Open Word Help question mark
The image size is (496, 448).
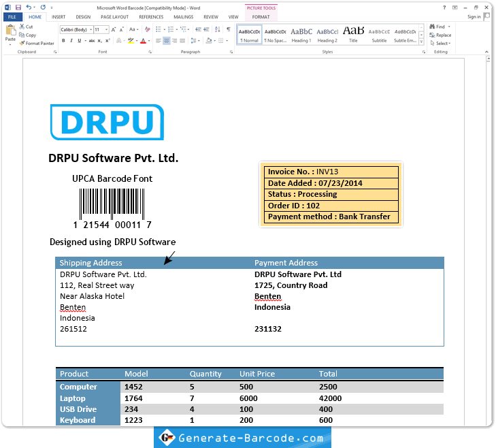pyautogui.click(x=444, y=7)
